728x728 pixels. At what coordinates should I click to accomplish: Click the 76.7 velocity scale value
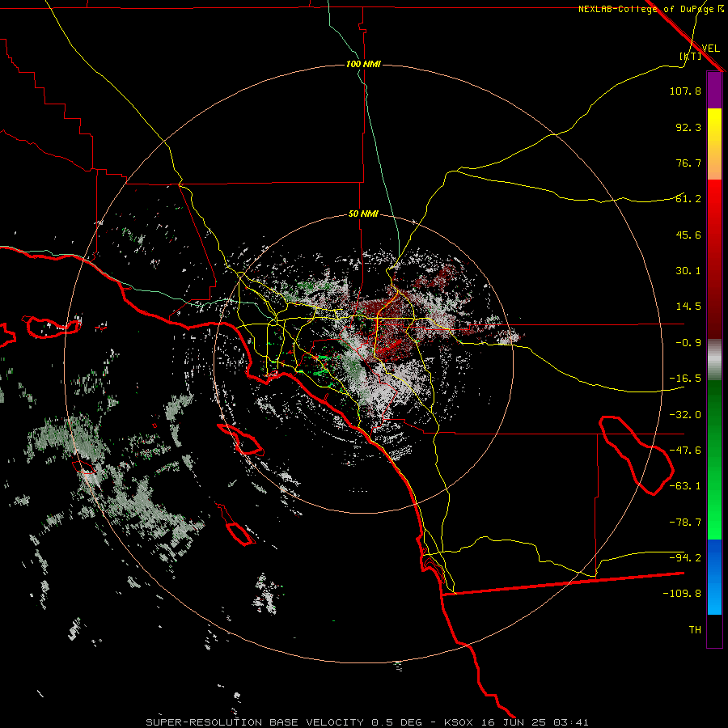click(688, 163)
